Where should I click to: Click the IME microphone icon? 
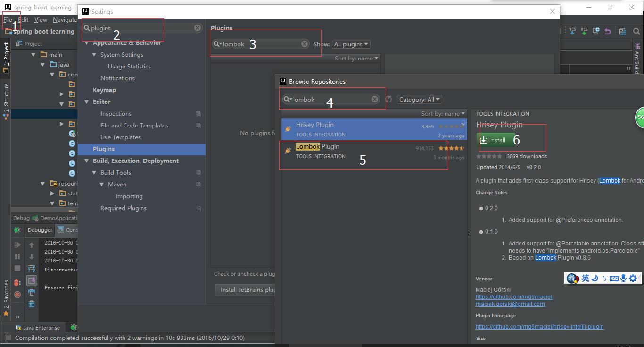[x=623, y=278]
